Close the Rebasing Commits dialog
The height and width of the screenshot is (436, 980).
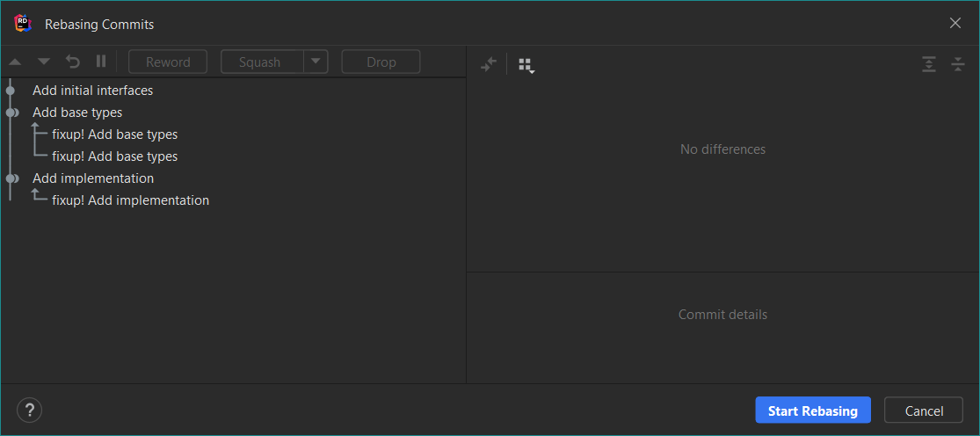tap(955, 23)
